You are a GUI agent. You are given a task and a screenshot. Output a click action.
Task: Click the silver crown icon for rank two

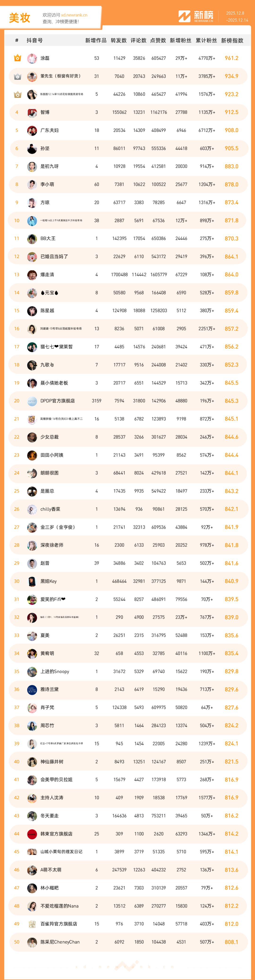pos(17,76)
